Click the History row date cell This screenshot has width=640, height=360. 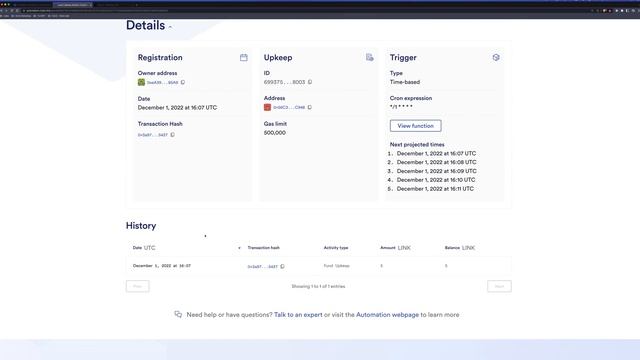[x=162, y=266]
